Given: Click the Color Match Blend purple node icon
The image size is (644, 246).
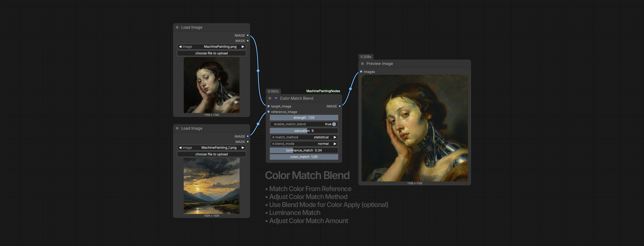Looking at the screenshot, I should point(276,98).
